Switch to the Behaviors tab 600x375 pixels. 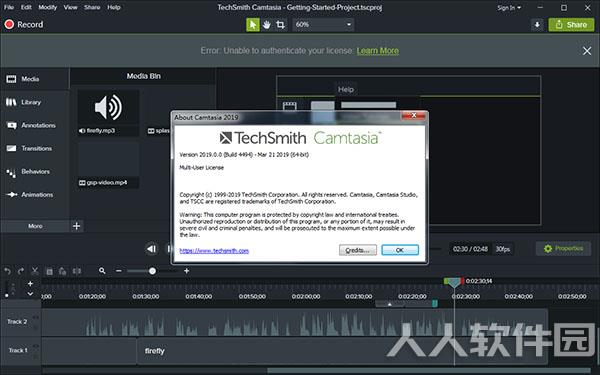point(34,171)
